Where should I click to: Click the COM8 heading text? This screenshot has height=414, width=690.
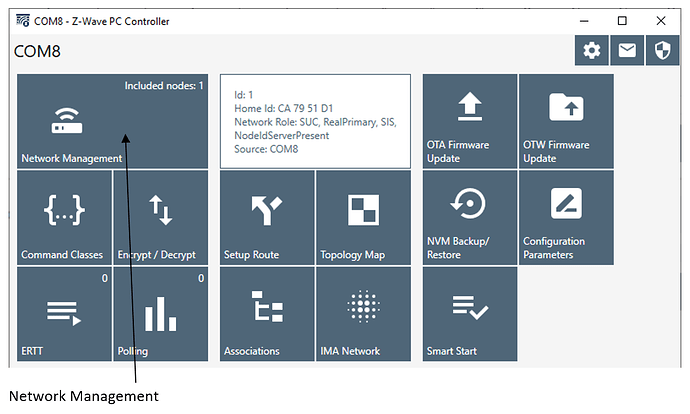[x=38, y=51]
